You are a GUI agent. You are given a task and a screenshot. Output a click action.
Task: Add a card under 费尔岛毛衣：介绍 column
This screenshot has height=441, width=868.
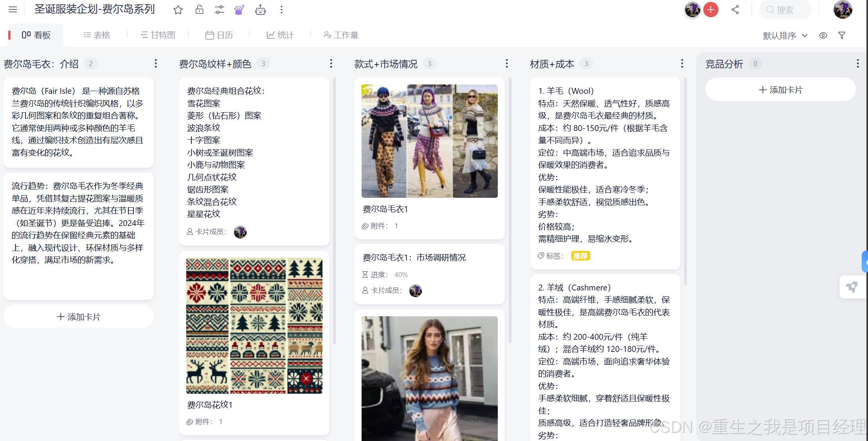79,317
